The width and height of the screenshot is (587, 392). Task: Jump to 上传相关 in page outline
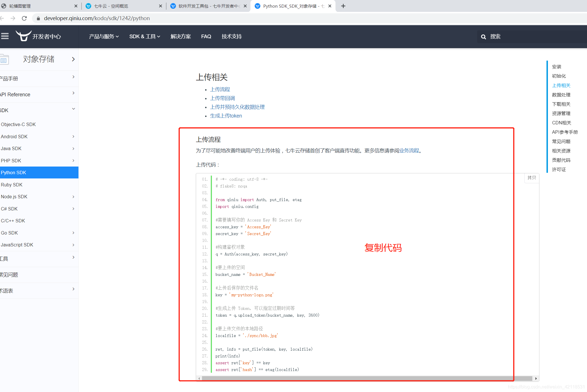tap(561, 86)
